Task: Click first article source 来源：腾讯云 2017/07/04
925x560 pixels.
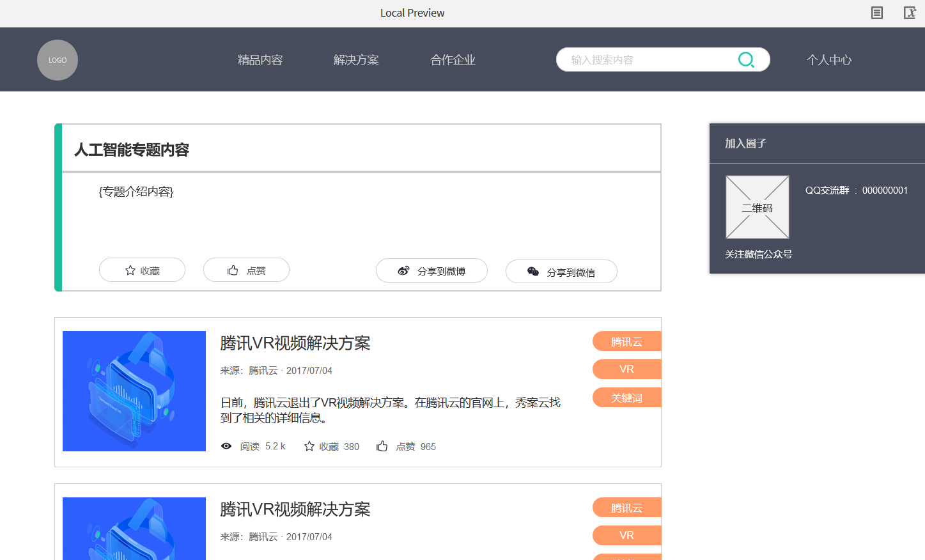Action: (x=276, y=371)
